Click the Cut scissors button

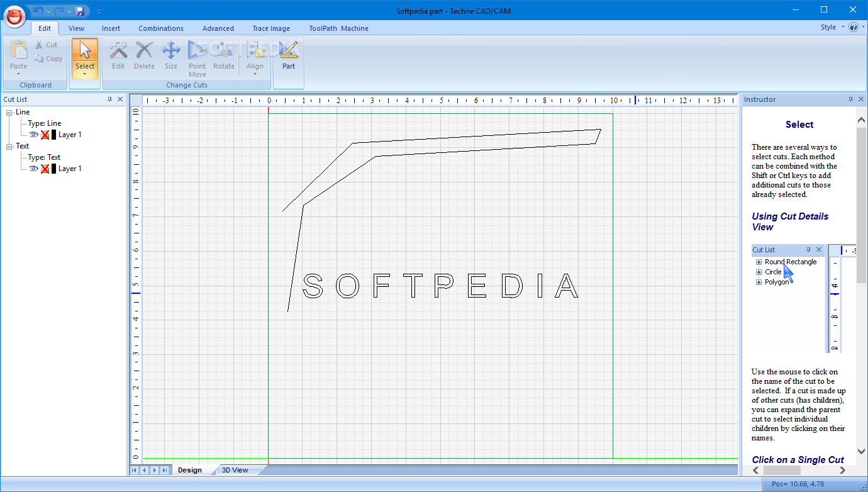pyautogui.click(x=46, y=45)
